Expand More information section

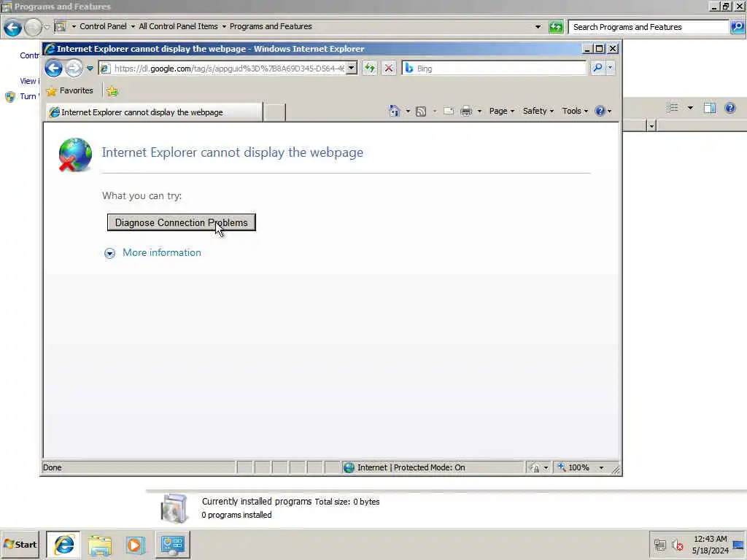click(109, 253)
